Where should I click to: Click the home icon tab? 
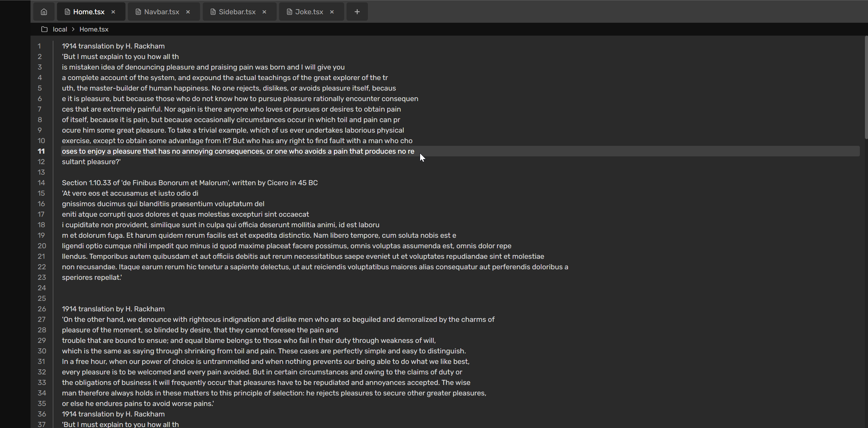tap(44, 12)
